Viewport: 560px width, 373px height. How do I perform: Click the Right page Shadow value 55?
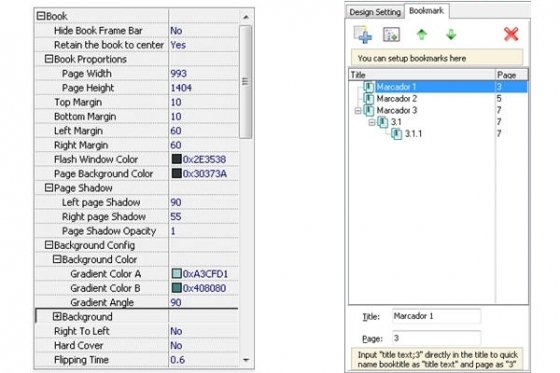click(x=176, y=217)
